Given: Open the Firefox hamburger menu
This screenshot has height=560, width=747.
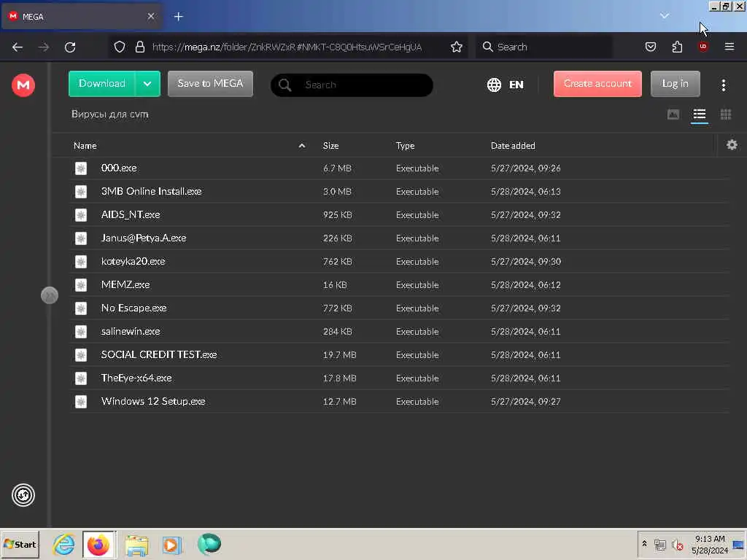Looking at the screenshot, I should tap(729, 47).
